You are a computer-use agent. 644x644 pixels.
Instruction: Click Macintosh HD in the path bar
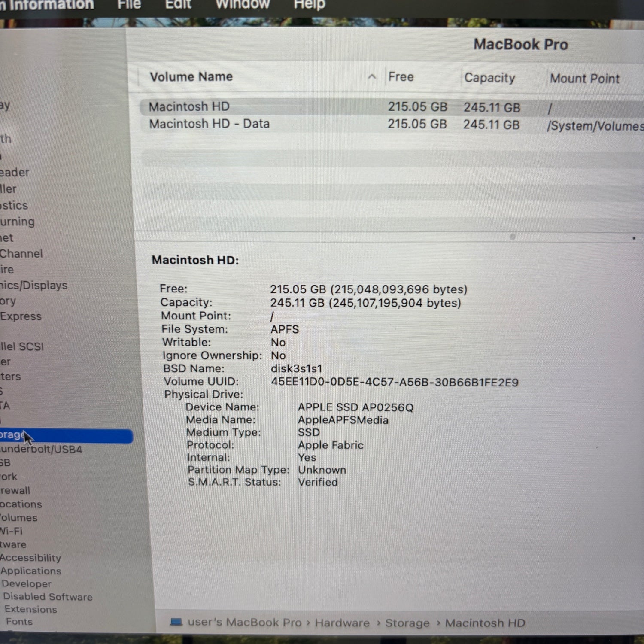click(485, 623)
